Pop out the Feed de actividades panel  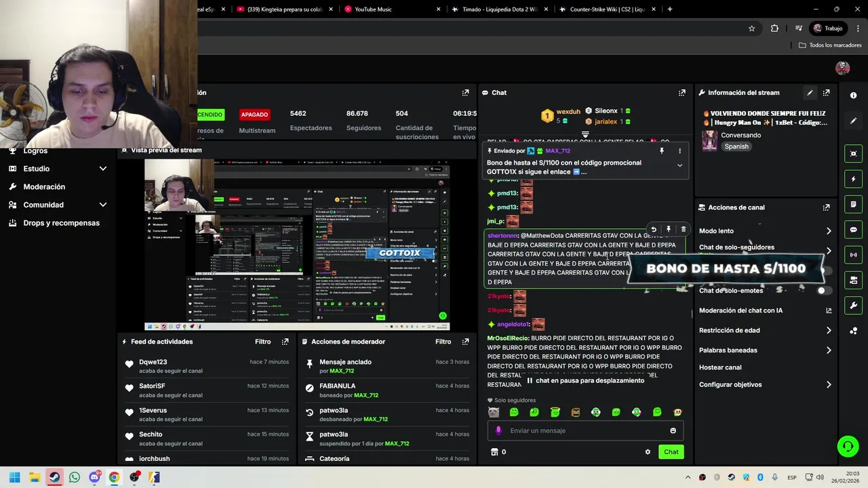click(285, 342)
